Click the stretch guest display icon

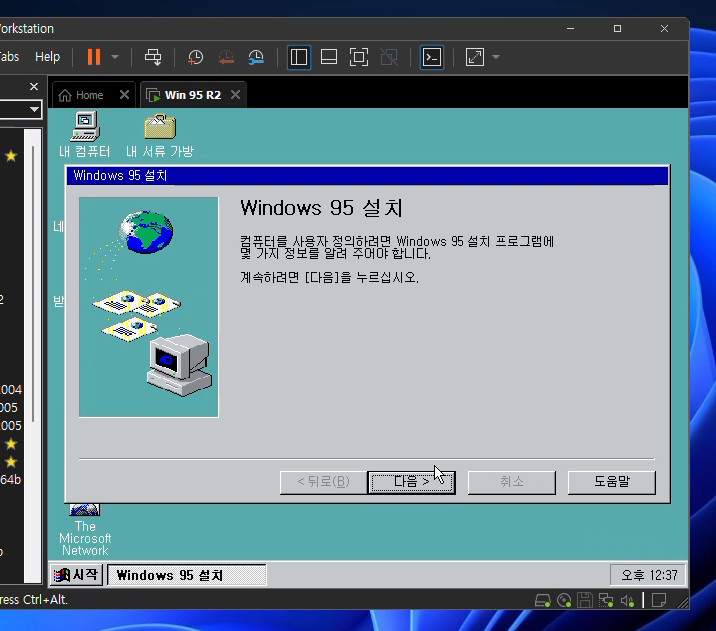pos(474,57)
